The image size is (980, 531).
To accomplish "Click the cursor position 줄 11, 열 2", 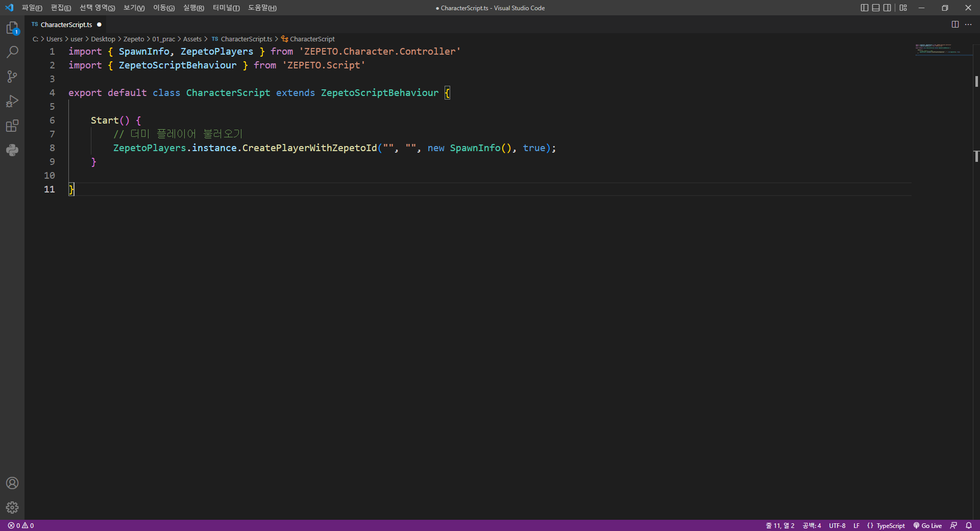I will pyautogui.click(x=780, y=525).
